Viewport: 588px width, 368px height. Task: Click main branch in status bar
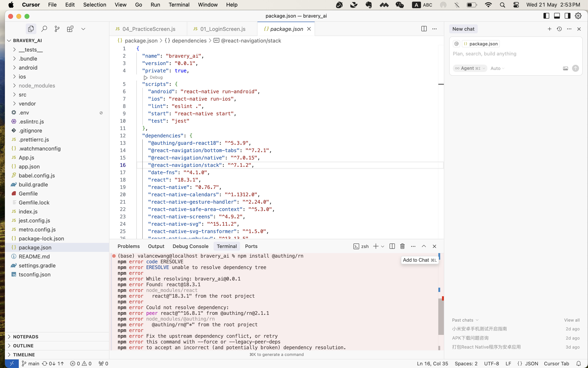pos(30,364)
